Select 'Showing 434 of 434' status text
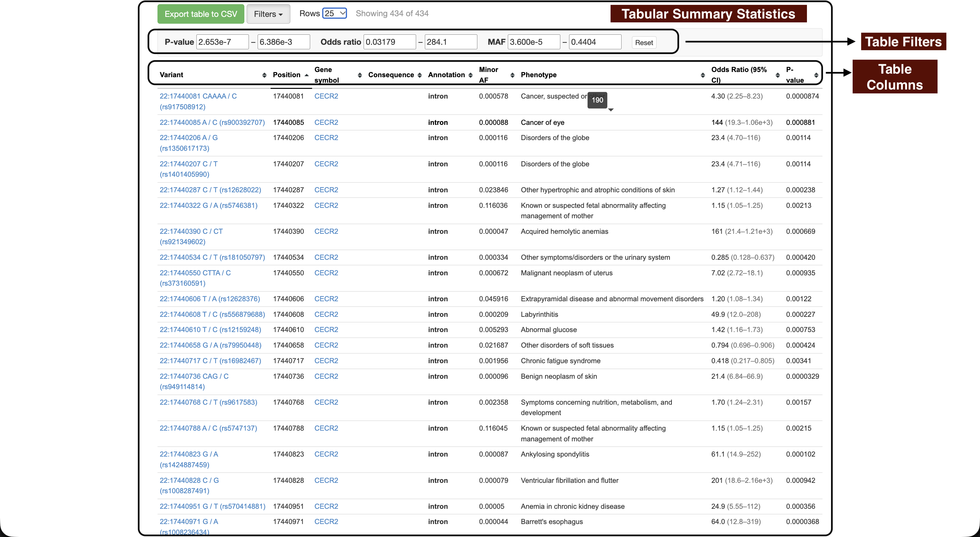 pos(392,13)
